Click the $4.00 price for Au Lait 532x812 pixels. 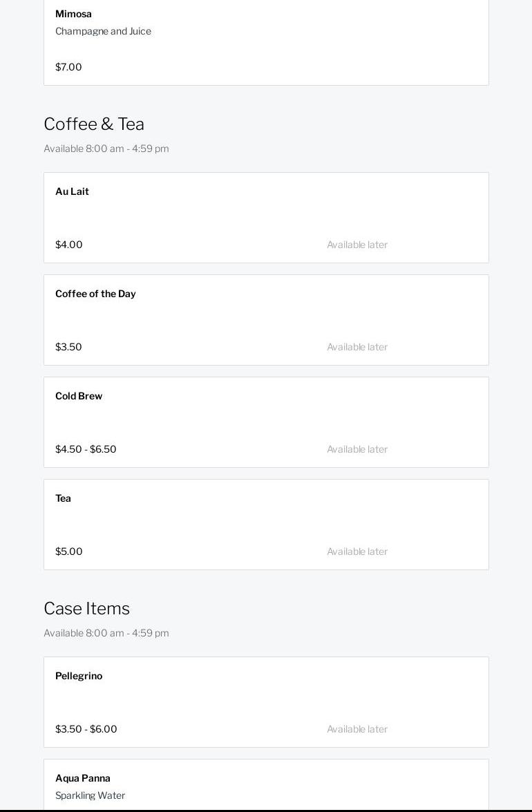pyautogui.click(x=69, y=245)
